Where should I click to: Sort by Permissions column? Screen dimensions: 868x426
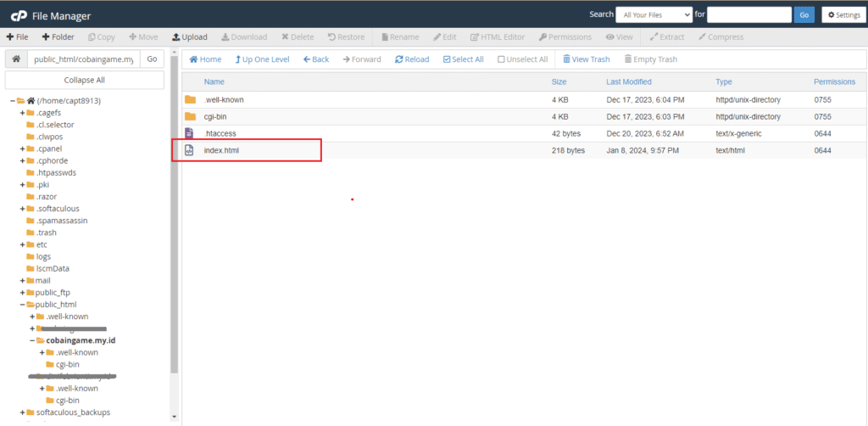(x=834, y=81)
